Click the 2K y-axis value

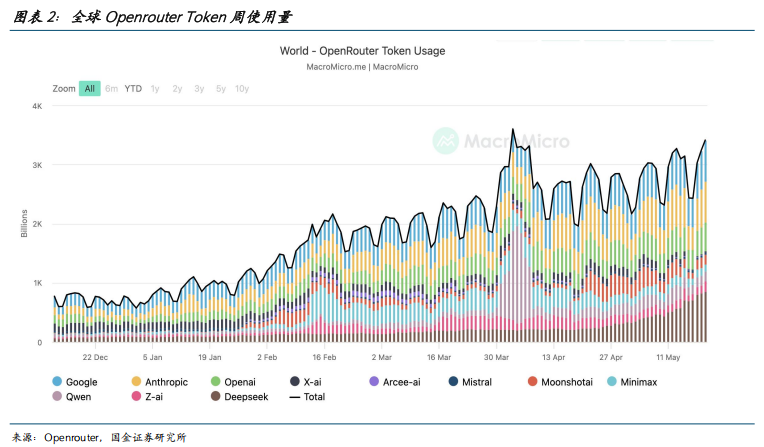coord(37,224)
